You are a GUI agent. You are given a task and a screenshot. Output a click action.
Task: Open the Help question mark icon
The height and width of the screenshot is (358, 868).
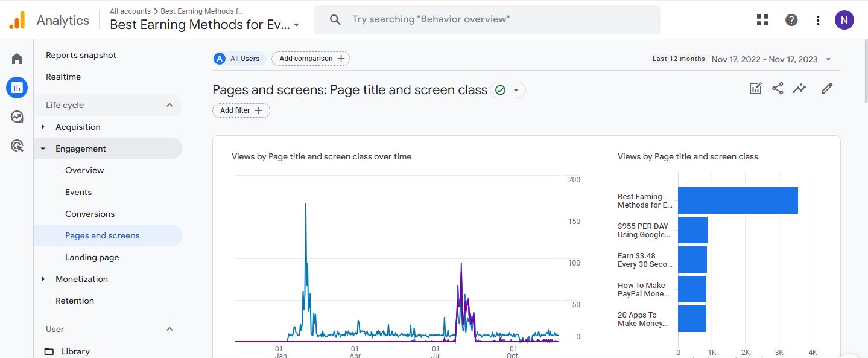(791, 20)
